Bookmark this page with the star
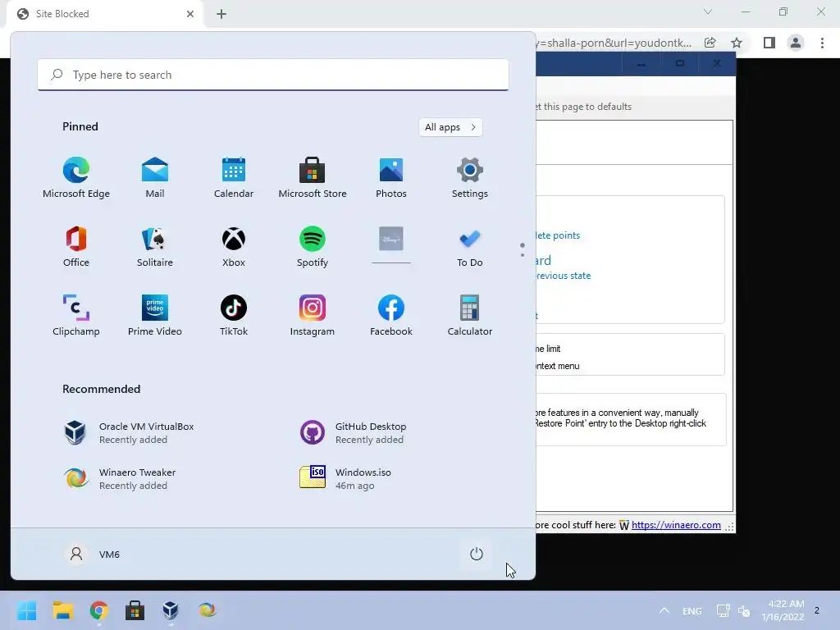The width and height of the screenshot is (840, 630). 737,43
